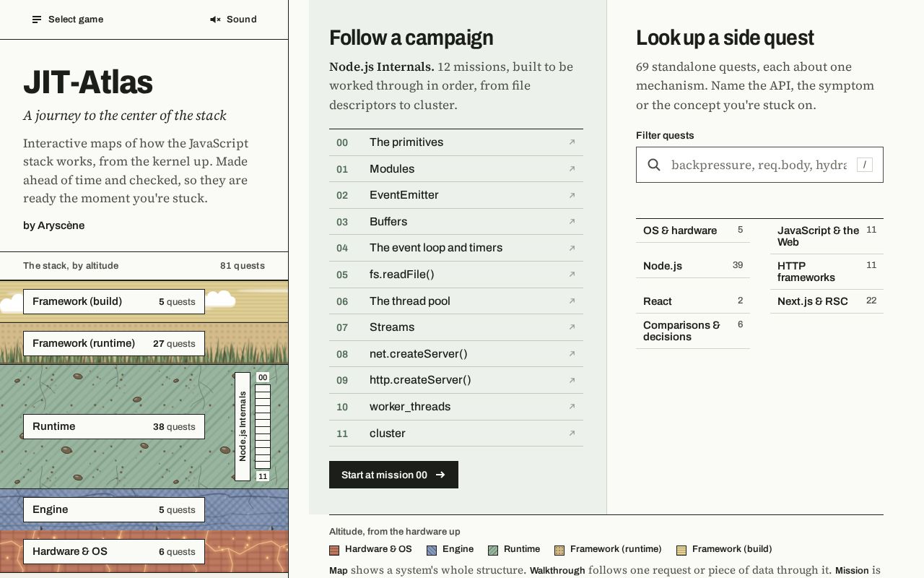Image resolution: width=924 pixels, height=578 pixels.
Task: Click the JIT-Atlas title heading
Action: (x=88, y=82)
